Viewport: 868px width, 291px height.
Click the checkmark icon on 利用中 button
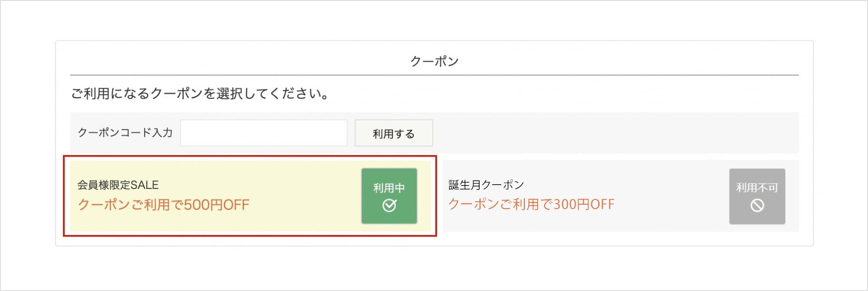click(x=389, y=205)
